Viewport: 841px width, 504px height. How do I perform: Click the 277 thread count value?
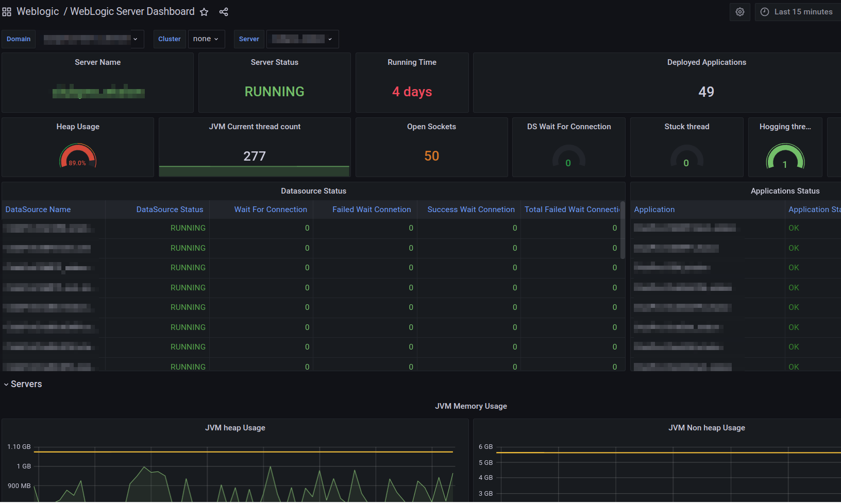(255, 156)
